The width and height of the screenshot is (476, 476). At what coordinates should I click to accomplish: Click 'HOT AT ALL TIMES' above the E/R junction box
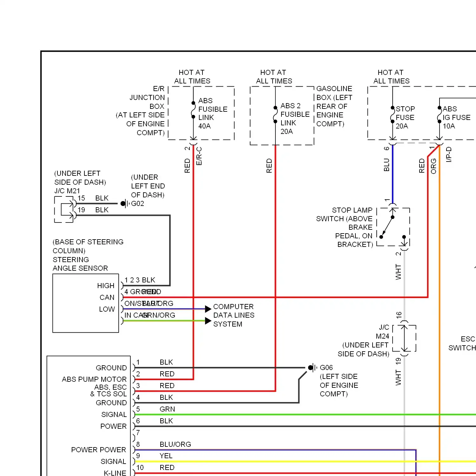pyautogui.click(x=192, y=77)
